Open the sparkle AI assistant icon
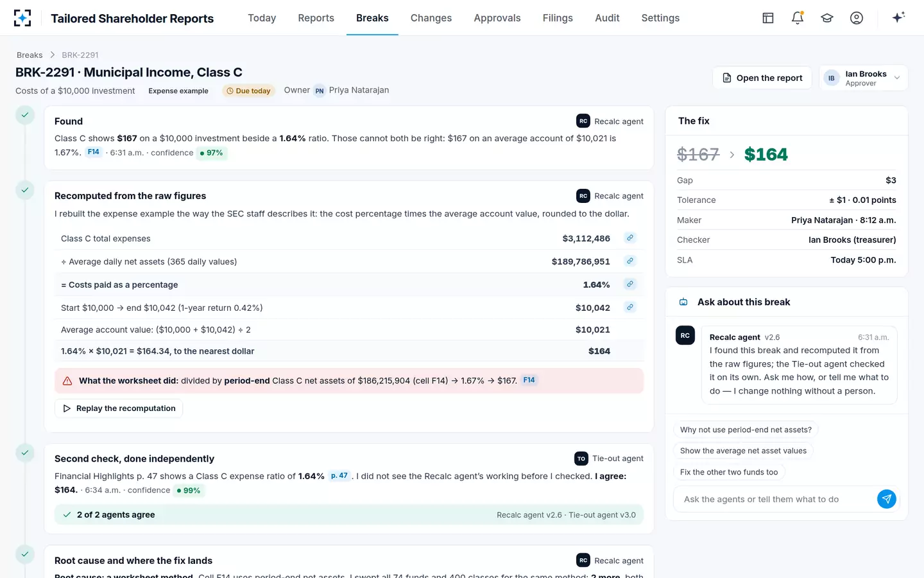The width and height of the screenshot is (924, 578). pos(898,17)
